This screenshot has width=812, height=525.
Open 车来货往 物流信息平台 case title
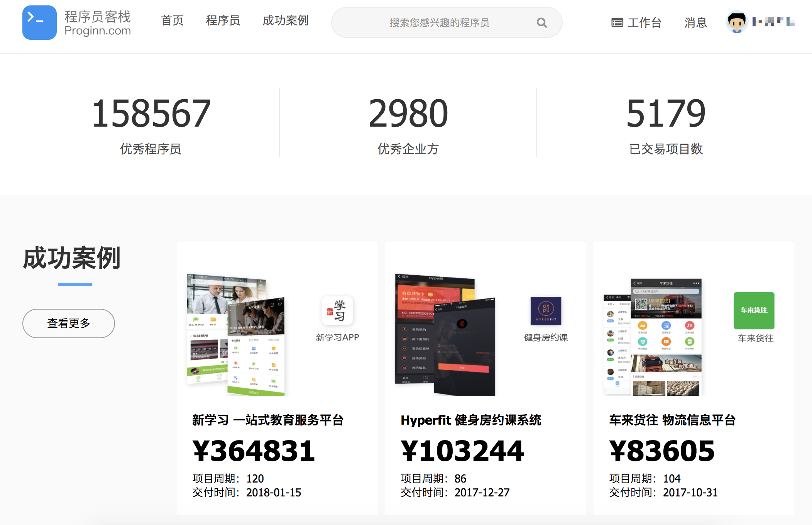[x=672, y=420]
